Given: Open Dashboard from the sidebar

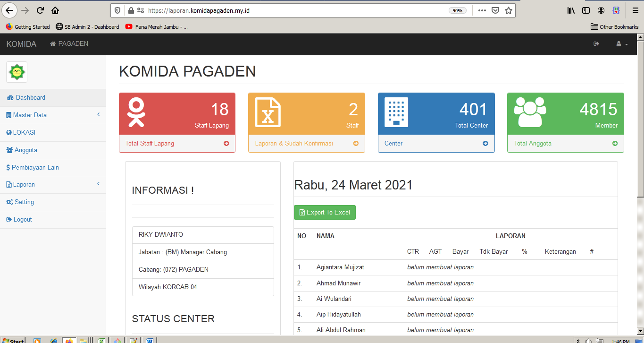Looking at the screenshot, I should pyautogui.click(x=30, y=98).
